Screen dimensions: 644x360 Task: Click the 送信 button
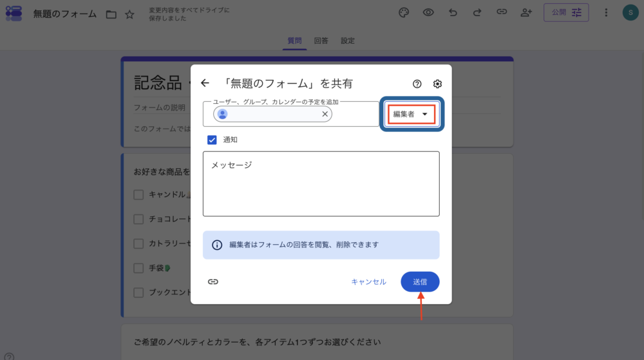pyautogui.click(x=420, y=281)
